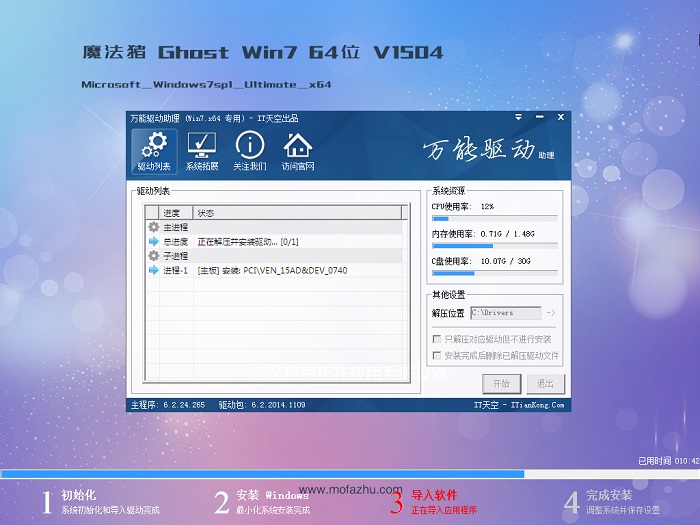Open the 关注我们 info tab

(250, 151)
